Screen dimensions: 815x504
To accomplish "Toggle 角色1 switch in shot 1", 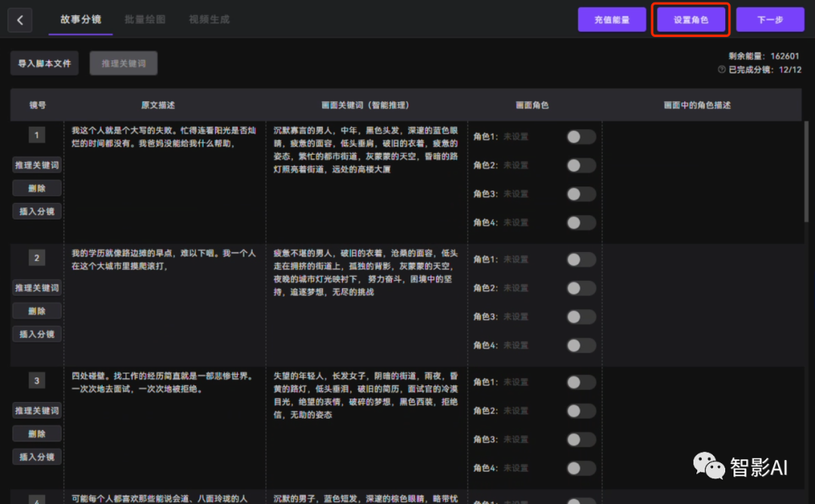I will click(x=581, y=137).
